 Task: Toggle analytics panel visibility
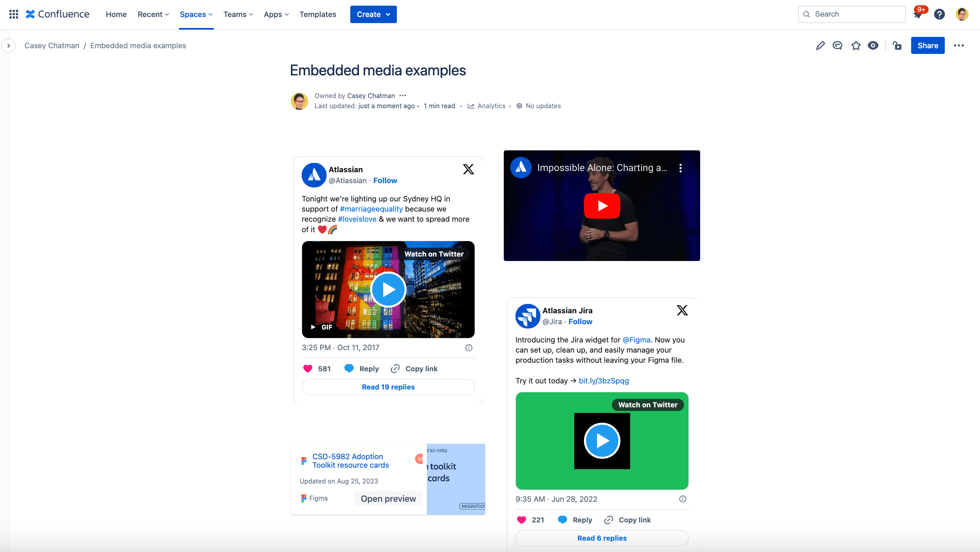(x=486, y=106)
